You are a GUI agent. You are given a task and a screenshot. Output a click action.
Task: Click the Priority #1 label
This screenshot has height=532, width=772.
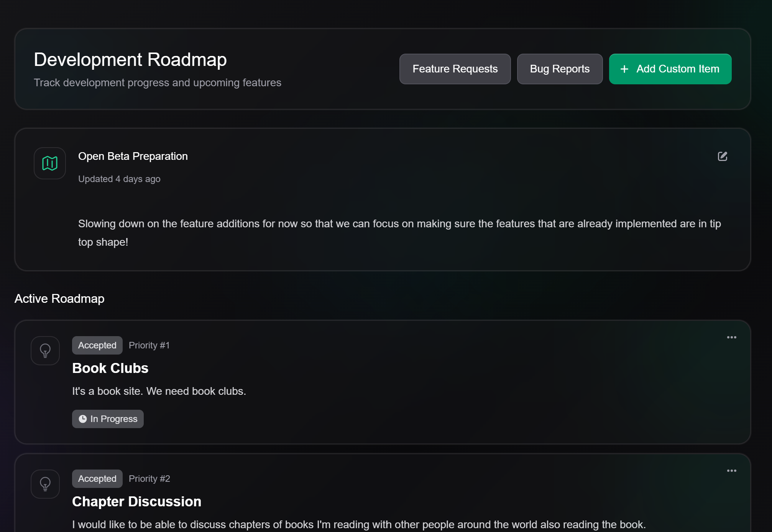point(149,345)
